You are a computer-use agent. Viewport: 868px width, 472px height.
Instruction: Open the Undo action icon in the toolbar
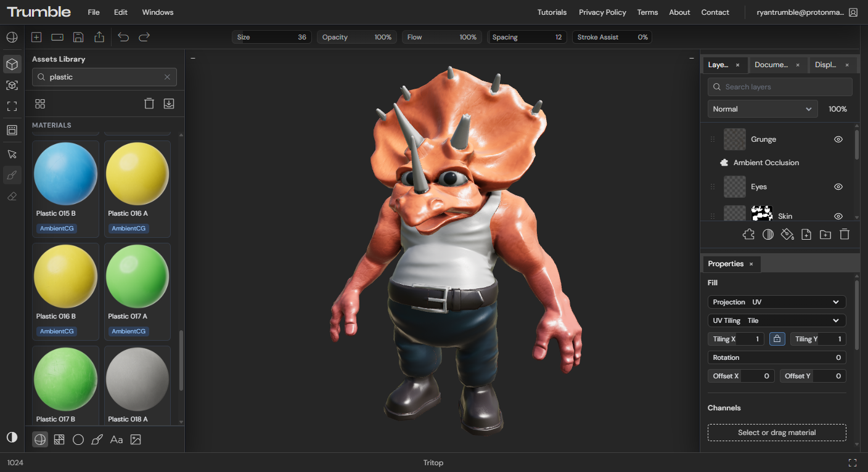pos(123,37)
